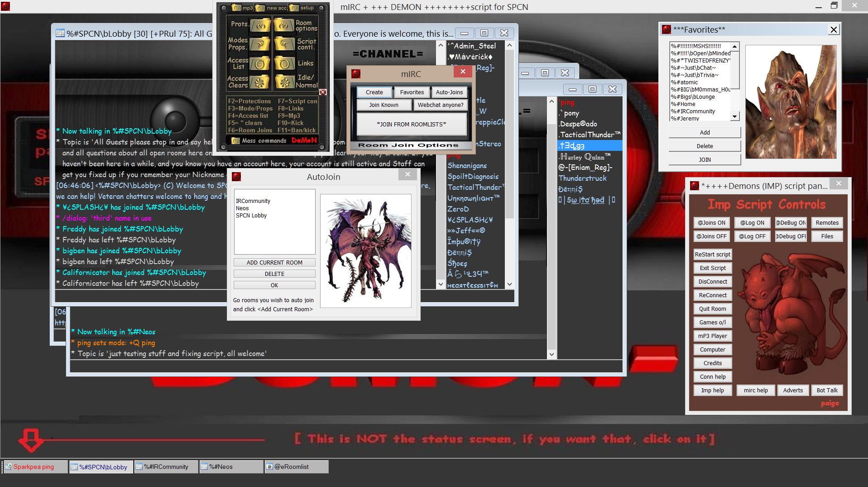Click the red icon in Favorites title bar
The height and width of the screenshot is (487, 868).
667,29
